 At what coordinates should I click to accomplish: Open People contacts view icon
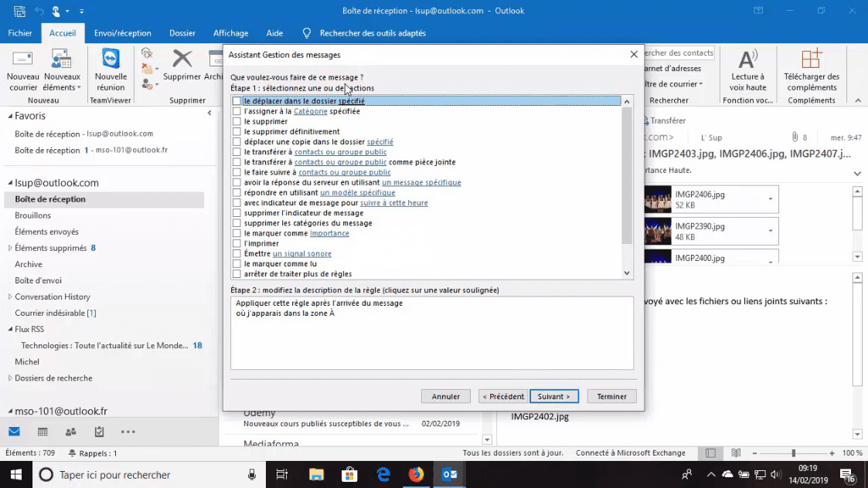(71, 432)
